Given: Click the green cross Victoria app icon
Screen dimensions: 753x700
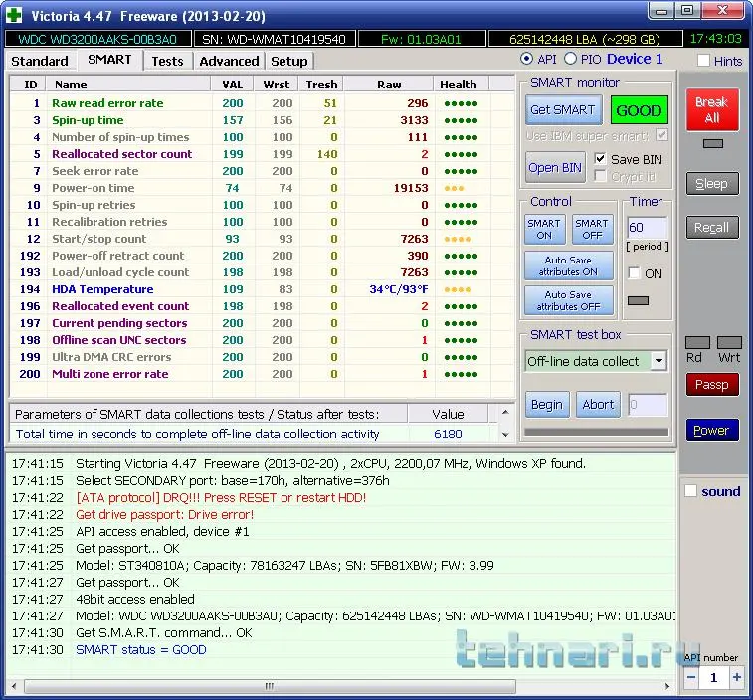Looking at the screenshot, I should click(14, 15).
